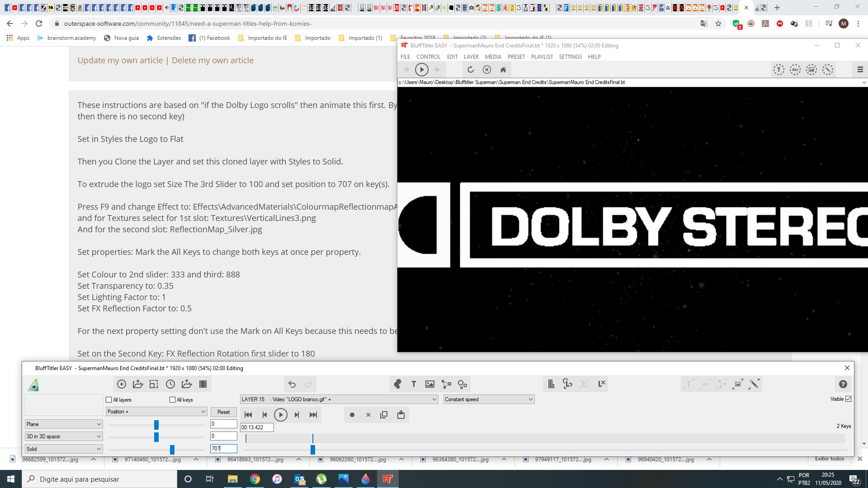
Task: Click the export as video filmstrip icon
Action: pos(203,384)
